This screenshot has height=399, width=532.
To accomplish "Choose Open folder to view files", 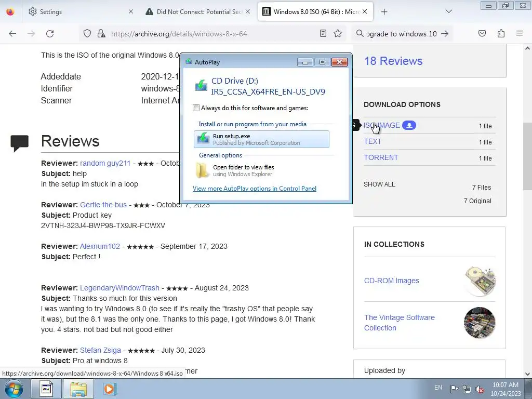I will pyautogui.click(x=261, y=170).
